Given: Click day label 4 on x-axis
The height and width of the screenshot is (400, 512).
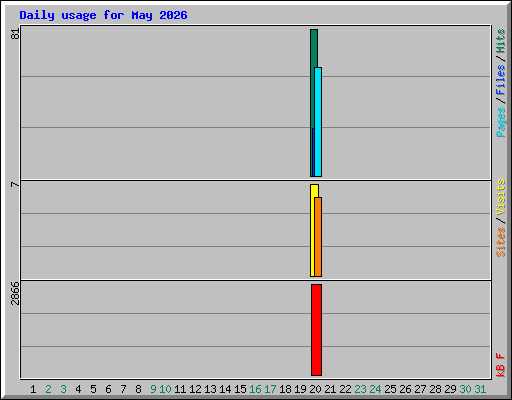Looking at the screenshot, I should click(78, 389).
